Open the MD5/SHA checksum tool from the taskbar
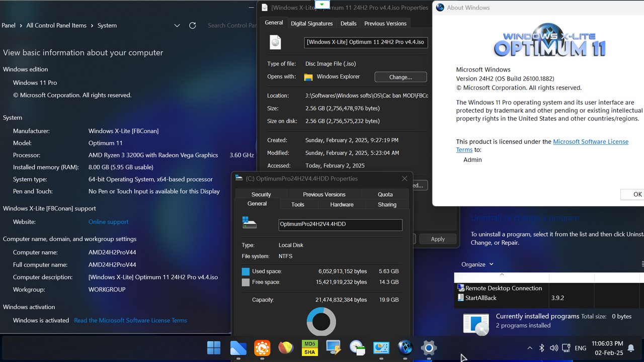Screen dimensions: 644x362 tap(309, 347)
